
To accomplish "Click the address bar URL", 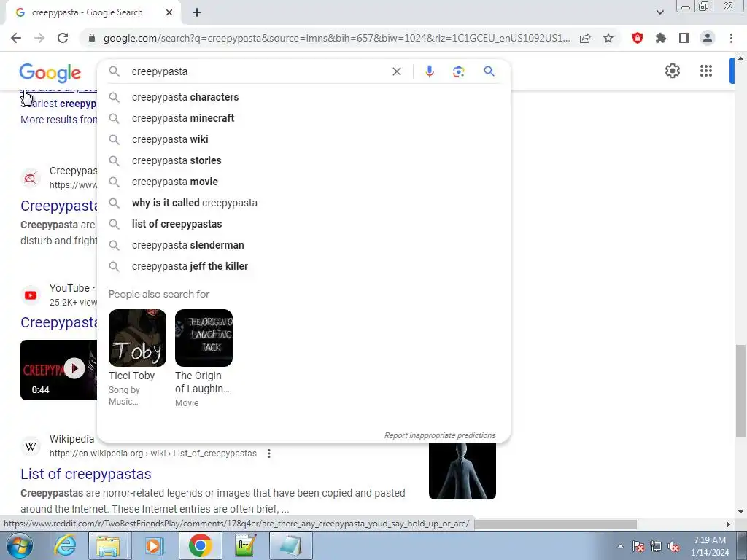I will click(x=336, y=38).
